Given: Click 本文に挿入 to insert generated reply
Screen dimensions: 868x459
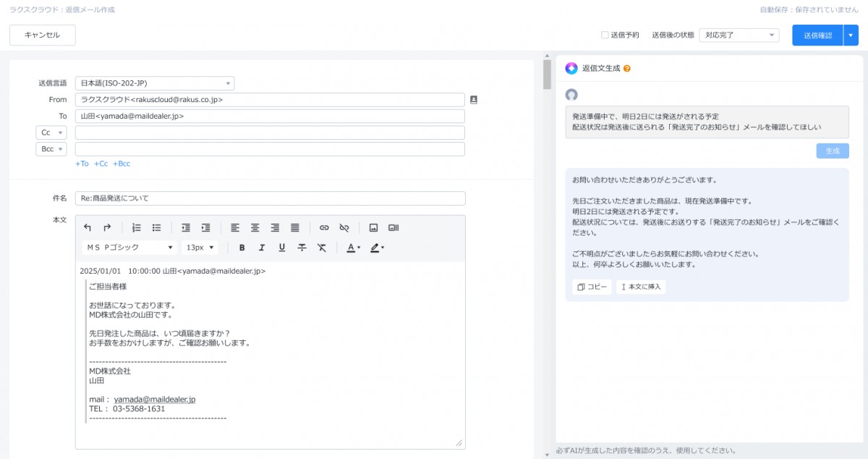Looking at the screenshot, I should click(640, 287).
